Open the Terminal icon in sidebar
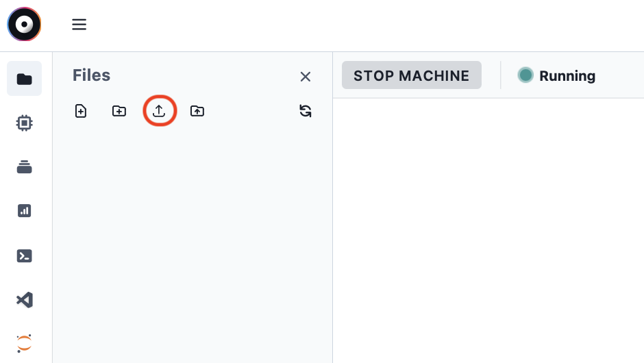This screenshot has width=644, height=363. (x=25, y=255)
